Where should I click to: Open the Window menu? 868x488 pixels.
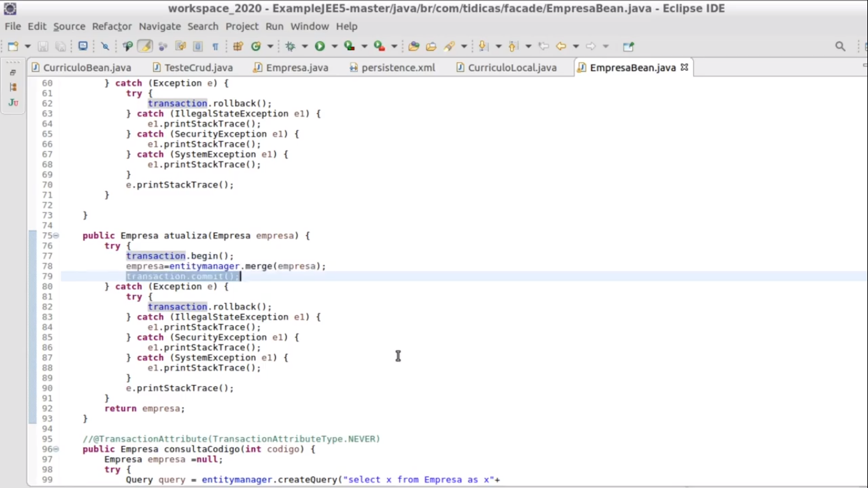(309, 27)
